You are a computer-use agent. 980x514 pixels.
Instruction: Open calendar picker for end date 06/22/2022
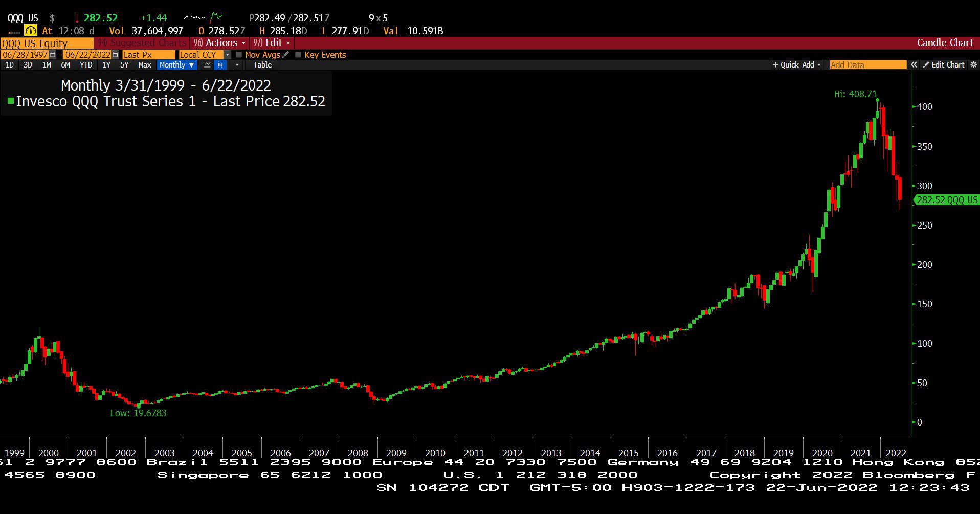(115, 55)
